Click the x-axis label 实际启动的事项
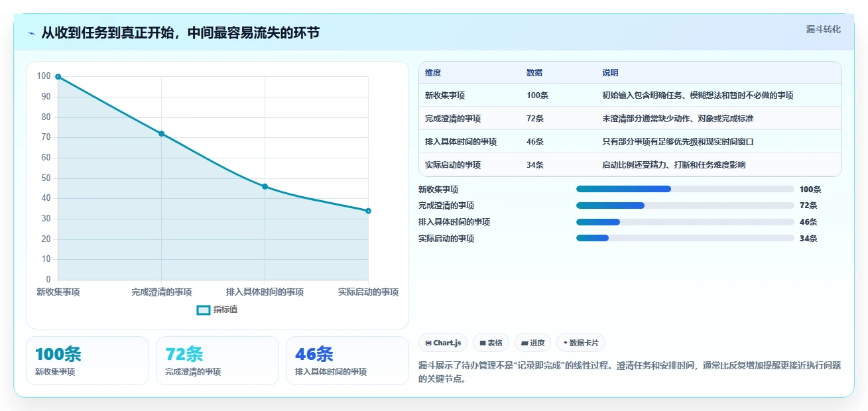Screen dimensions: 868x411 (x=368, y=292)
